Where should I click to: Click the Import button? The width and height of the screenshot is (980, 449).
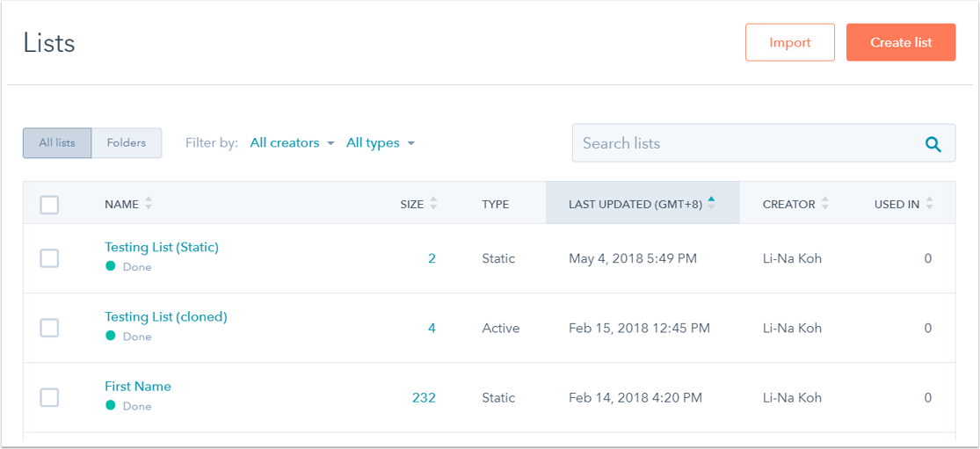coord(790,42)
